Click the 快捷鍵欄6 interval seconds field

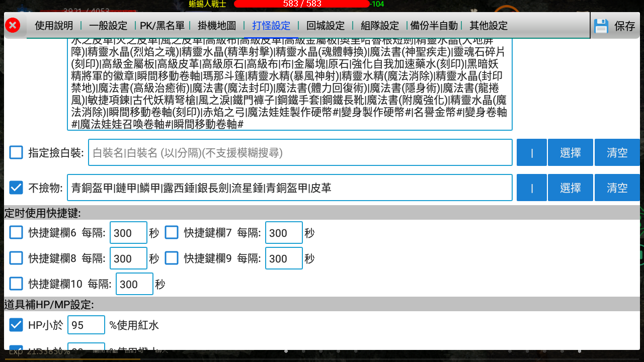pos(128,233)
